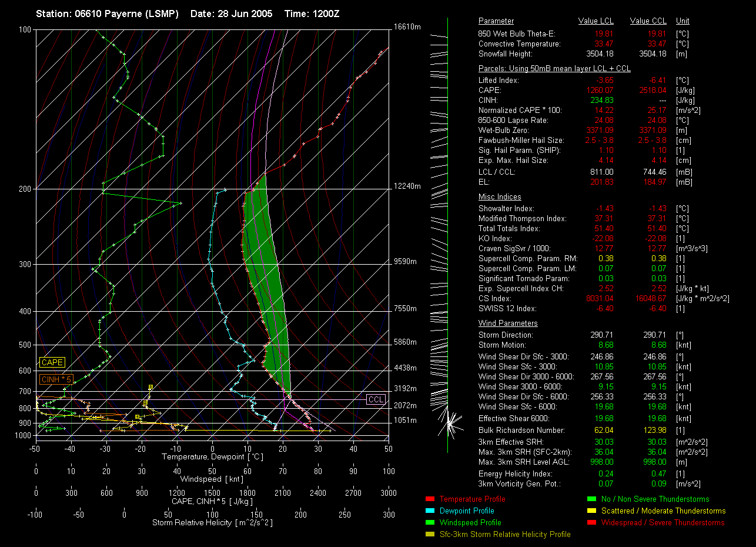Click the CS Index LCL value 8031.04
This screenshot has height=547, width=756.
(599, 299)
